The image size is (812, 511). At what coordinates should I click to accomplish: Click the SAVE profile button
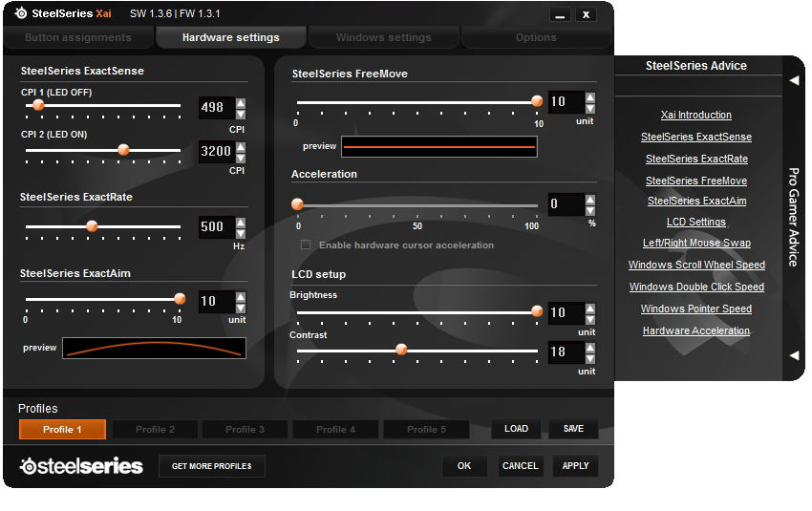click(573, 429)
